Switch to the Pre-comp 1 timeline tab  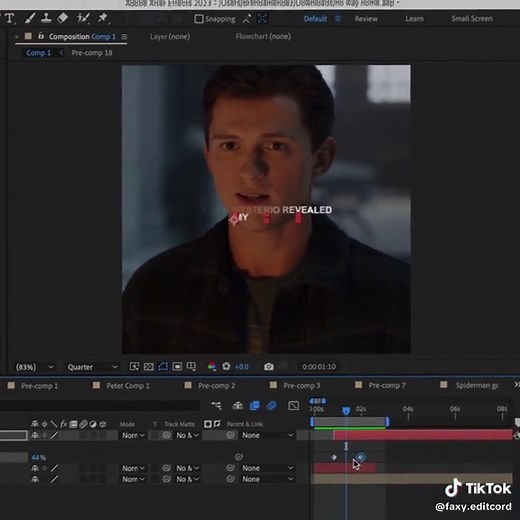[x=39, y=386]
